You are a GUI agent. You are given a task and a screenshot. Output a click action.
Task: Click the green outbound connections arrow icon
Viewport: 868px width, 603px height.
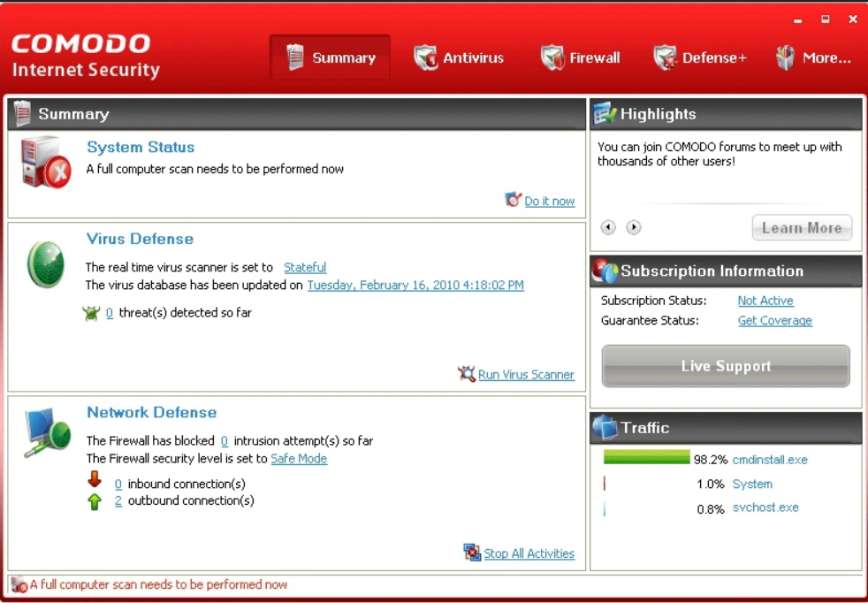(95, 501)
